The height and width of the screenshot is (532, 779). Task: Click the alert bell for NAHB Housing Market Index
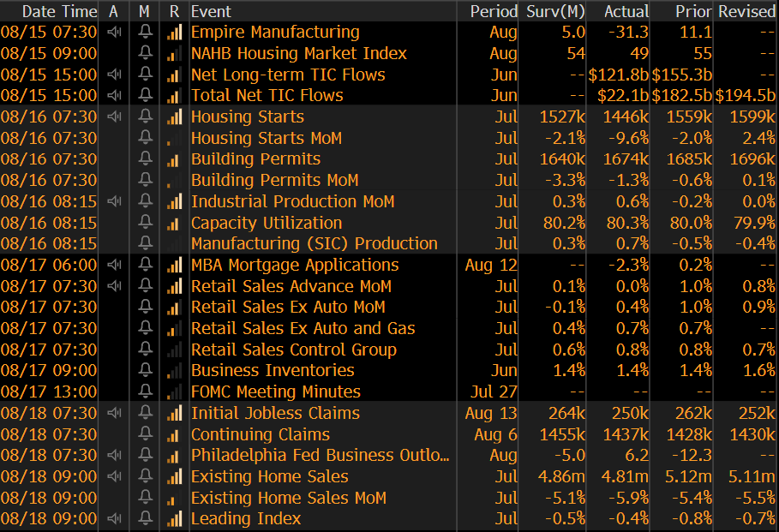coord(145,54)
